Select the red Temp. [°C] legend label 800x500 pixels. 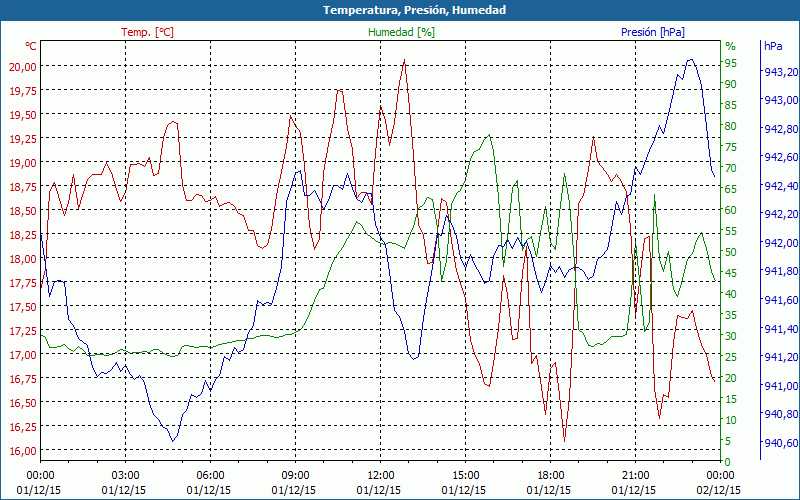coord(147,32)
